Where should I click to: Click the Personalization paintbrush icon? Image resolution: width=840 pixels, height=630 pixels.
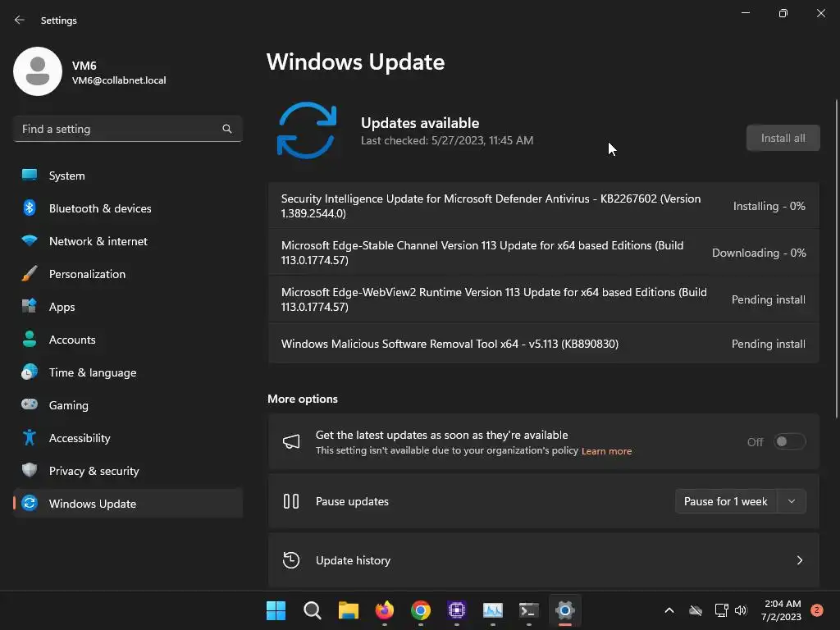(30, 274)
